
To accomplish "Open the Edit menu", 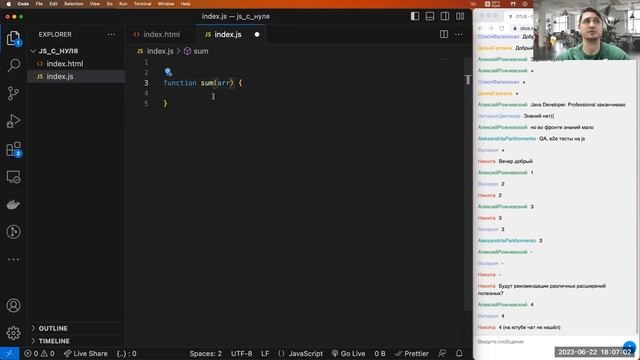I will [x=53, y=4].
